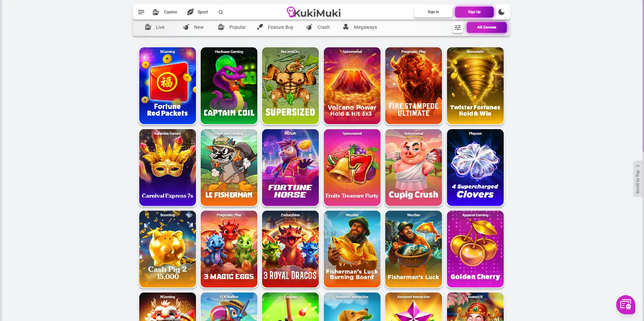Open the live chat support icon

[625, 305]
